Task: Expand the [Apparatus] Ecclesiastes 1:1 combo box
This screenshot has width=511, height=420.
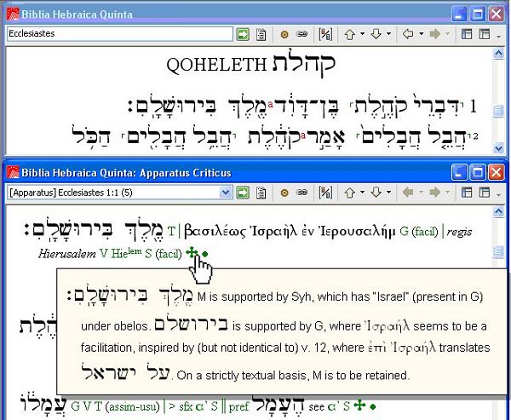Action: (x=226, y=193)
